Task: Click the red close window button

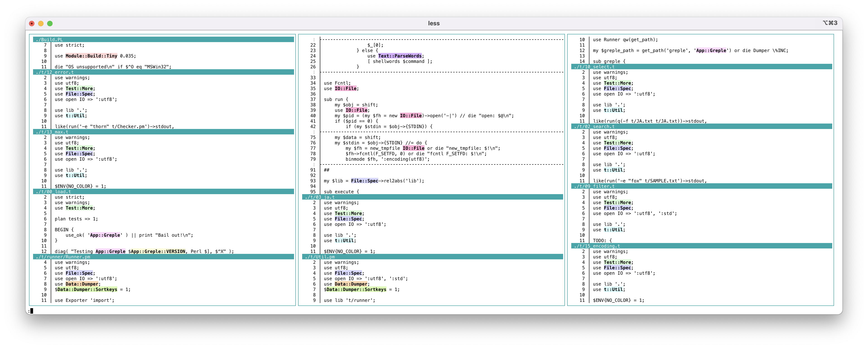Action: pyautogui.click(x=32, y=24)
